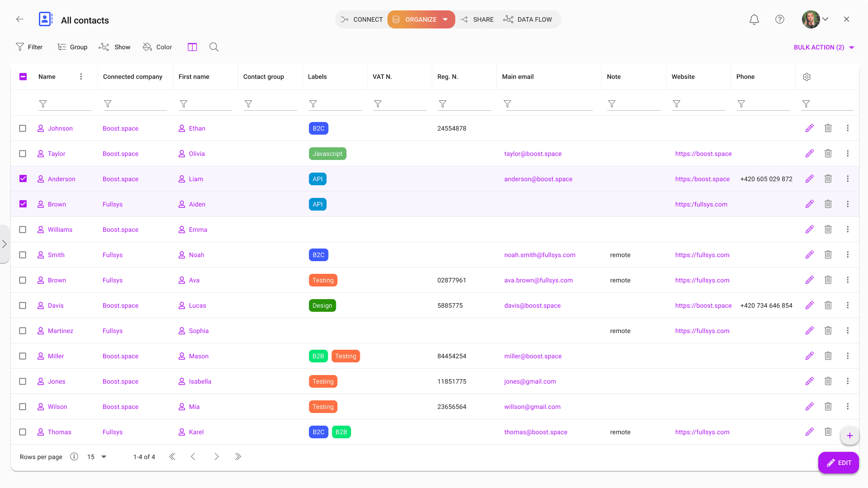Click the CONNECT icon button
Viewport: 868px width, 488px height.
point(344,20)
